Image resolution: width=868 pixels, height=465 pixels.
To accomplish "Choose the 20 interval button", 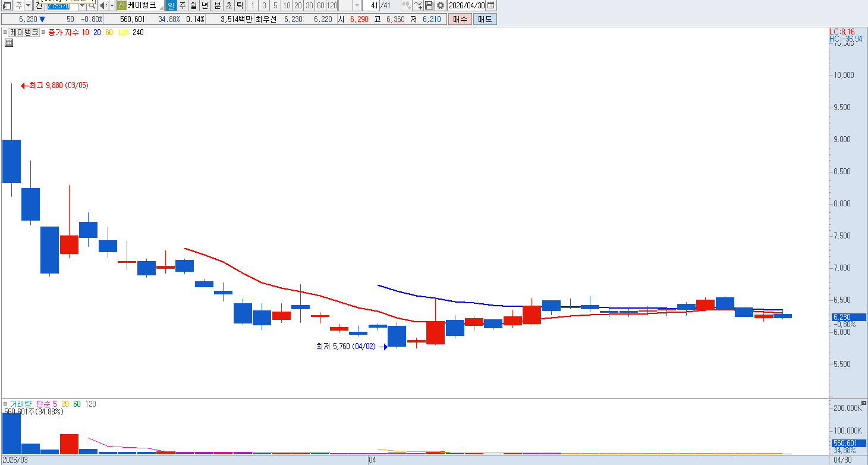I will pyautogui.click(x=298, y=5).
